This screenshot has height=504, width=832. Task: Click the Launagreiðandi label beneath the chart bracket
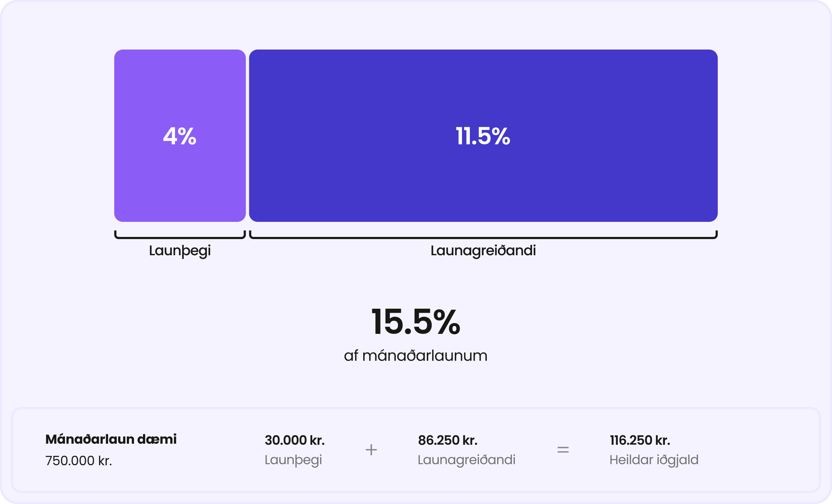coord(483,251)
